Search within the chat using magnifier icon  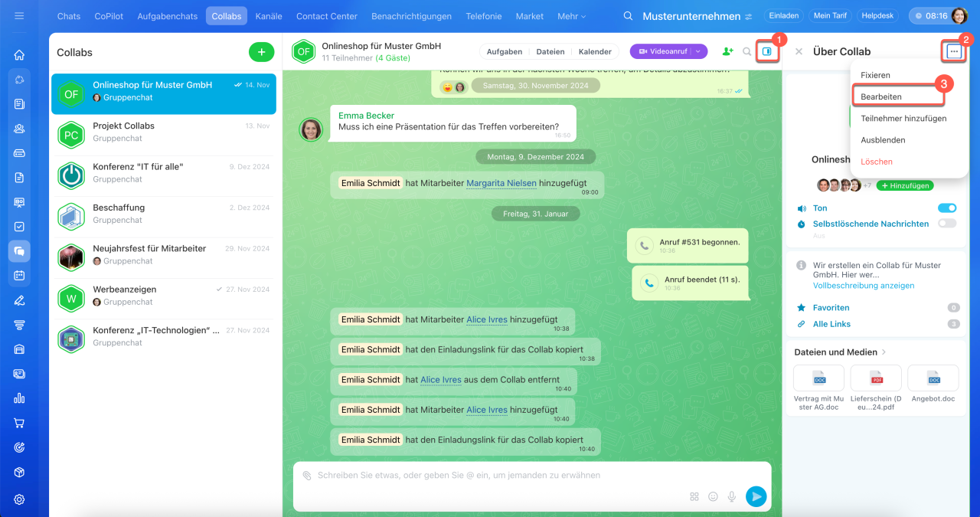click(x=747, y=51)
